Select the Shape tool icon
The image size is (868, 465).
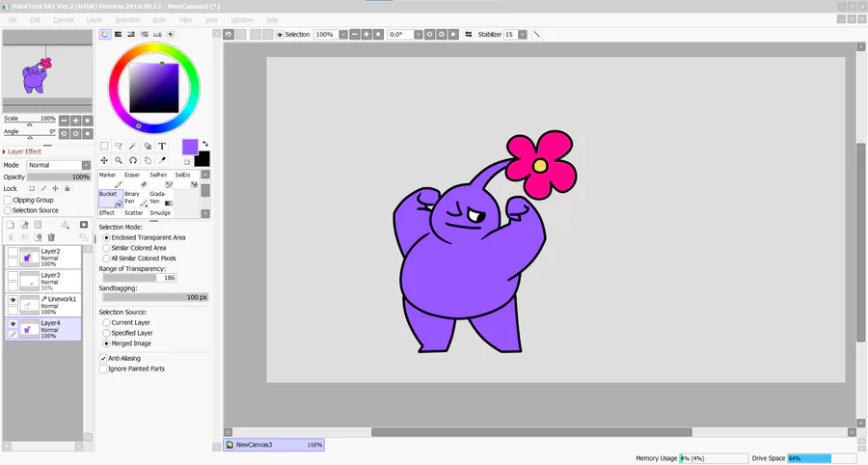click(x=148, y=146)
